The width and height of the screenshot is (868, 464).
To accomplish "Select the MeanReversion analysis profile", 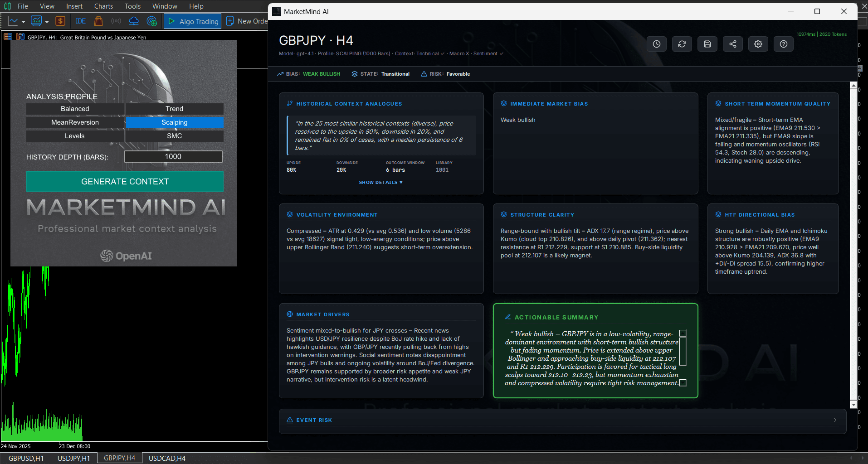I will click(x=75, y=122).
